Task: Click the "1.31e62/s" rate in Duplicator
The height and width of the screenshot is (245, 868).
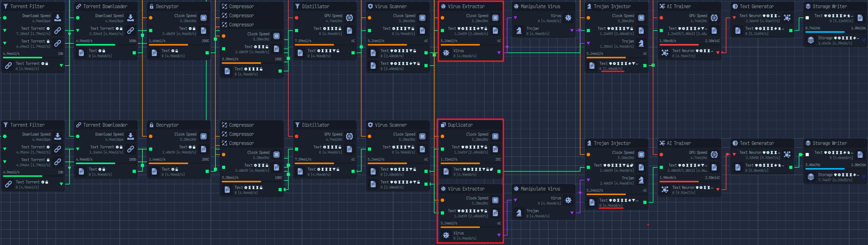Action: click(x=449, y=159)
